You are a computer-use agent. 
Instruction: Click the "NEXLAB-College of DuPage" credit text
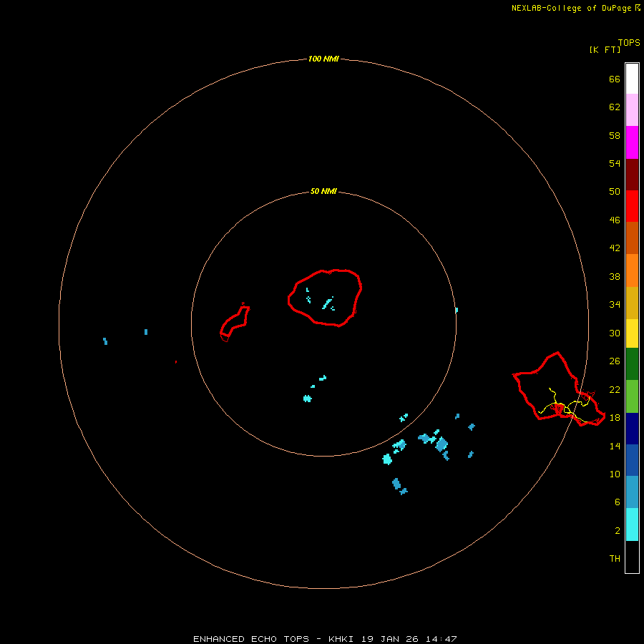point(571,8)
